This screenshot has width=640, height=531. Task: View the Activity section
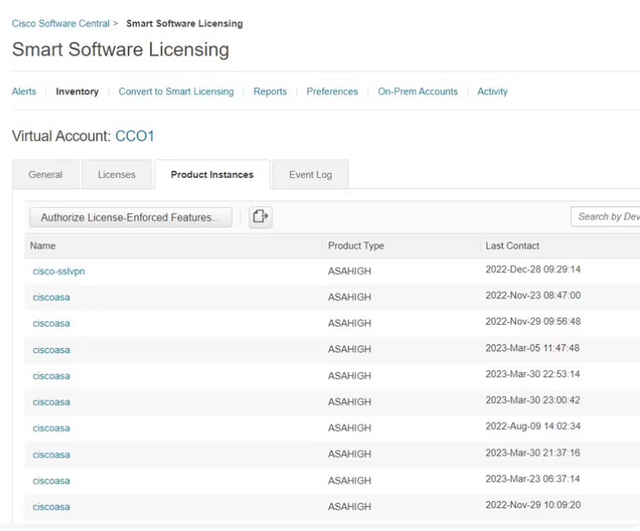click(x=492, y=91)
